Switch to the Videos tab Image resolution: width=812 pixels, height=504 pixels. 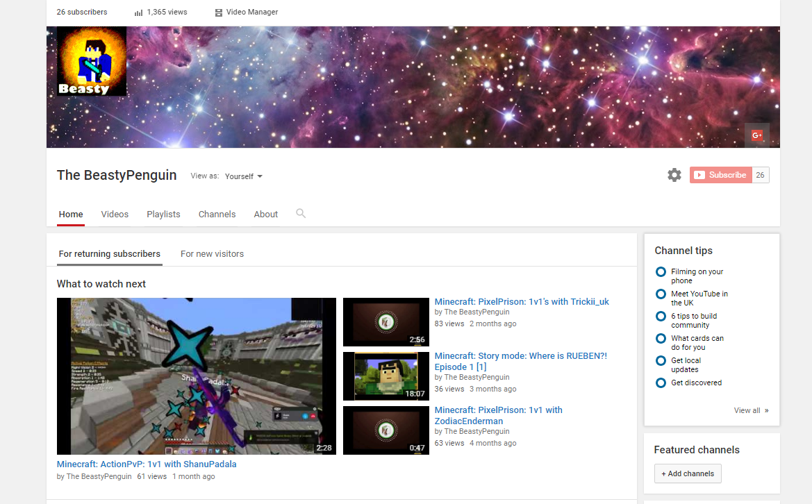115,215
